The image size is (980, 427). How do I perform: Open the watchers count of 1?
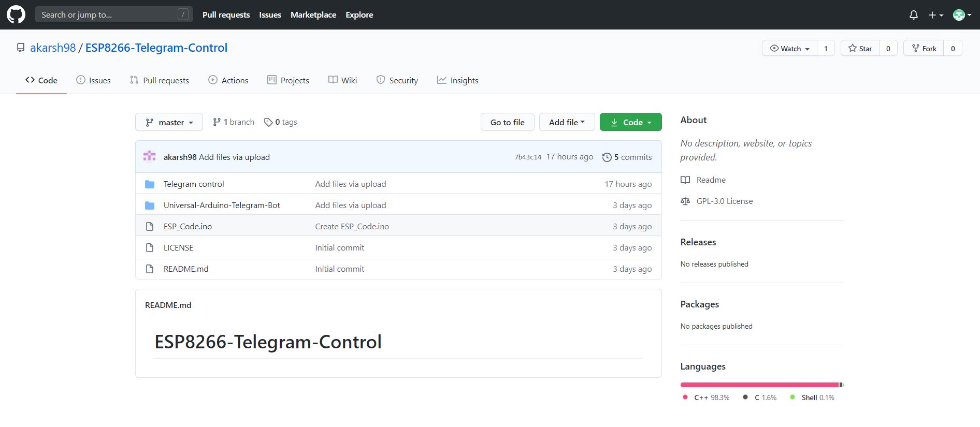(x=826, y=48)
